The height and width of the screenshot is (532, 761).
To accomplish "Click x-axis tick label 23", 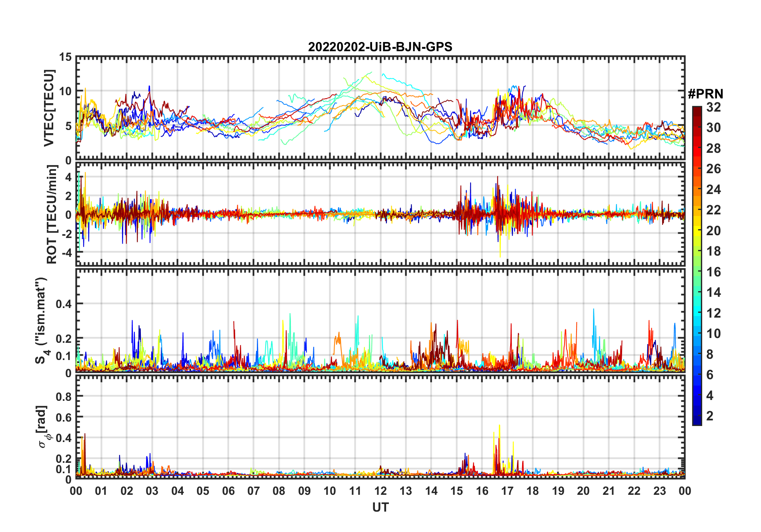I will 659,491.
